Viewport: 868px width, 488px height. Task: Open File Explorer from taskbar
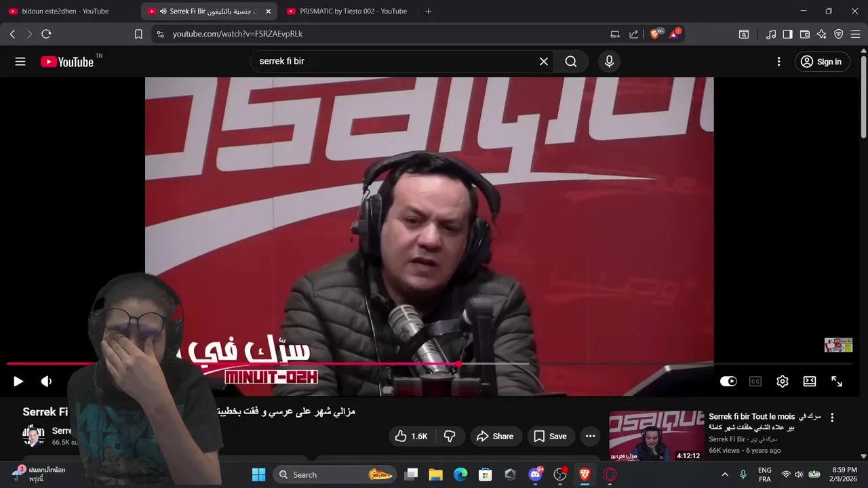pyautogui.click(x=435, y=474)
